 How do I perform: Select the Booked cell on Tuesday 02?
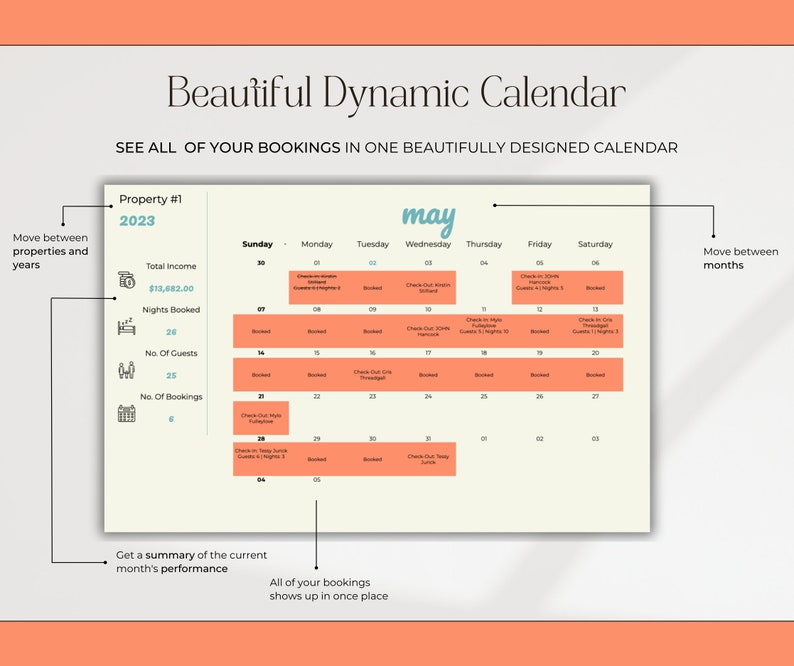point(373,287)
